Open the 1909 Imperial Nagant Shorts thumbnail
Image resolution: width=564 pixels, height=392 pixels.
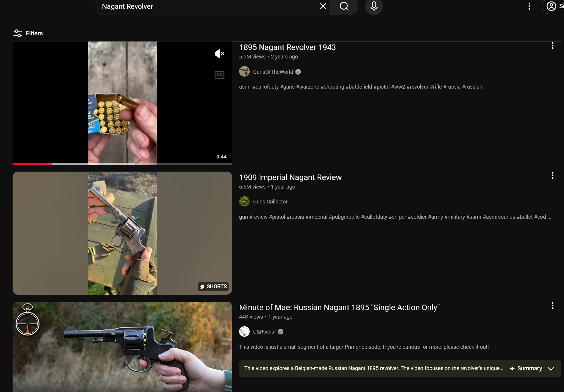pos(122,233)
